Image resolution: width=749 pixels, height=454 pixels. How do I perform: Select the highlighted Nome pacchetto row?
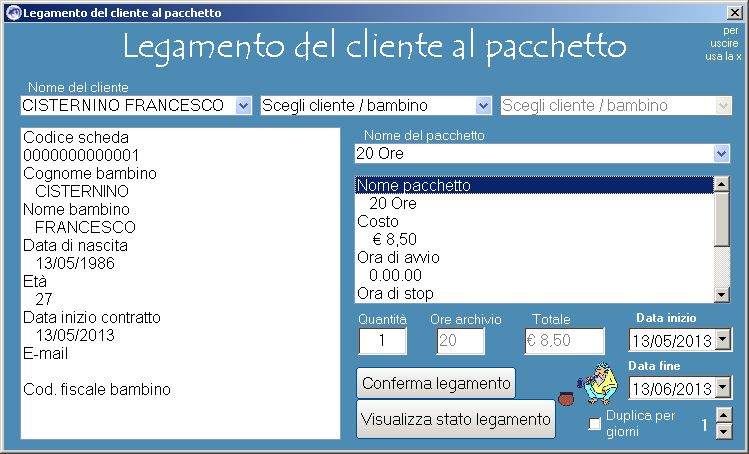click(x=534, y=185)
